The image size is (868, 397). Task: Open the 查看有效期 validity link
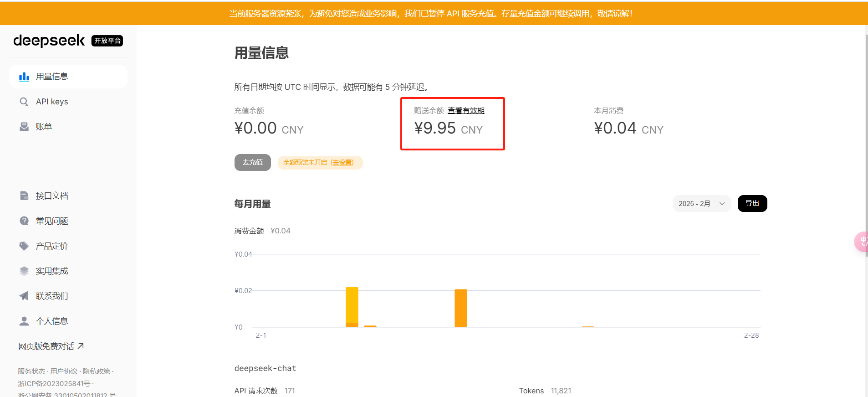pyautogui.click(x=466, y=111)
